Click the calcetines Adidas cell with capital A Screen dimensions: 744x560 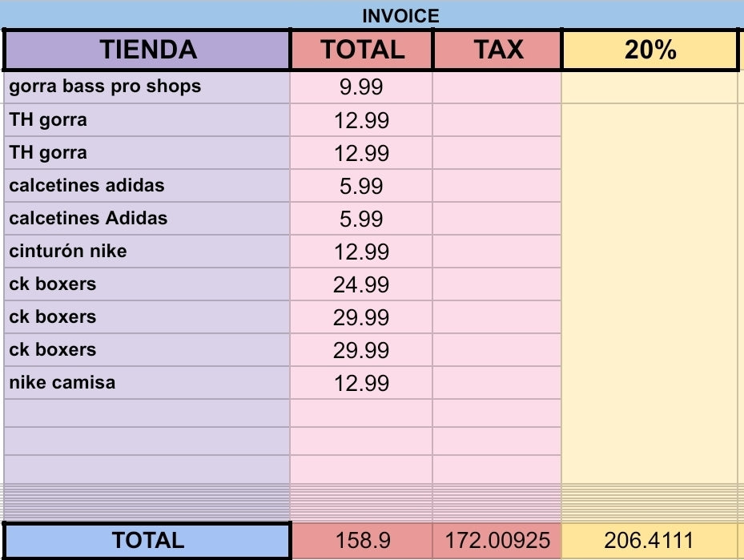pos(147,219)
